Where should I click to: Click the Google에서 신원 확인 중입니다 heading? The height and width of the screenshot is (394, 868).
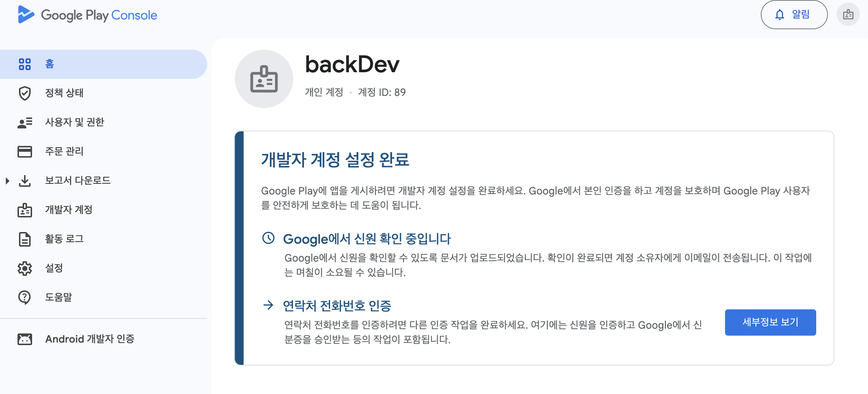click(x=367, y=239)
